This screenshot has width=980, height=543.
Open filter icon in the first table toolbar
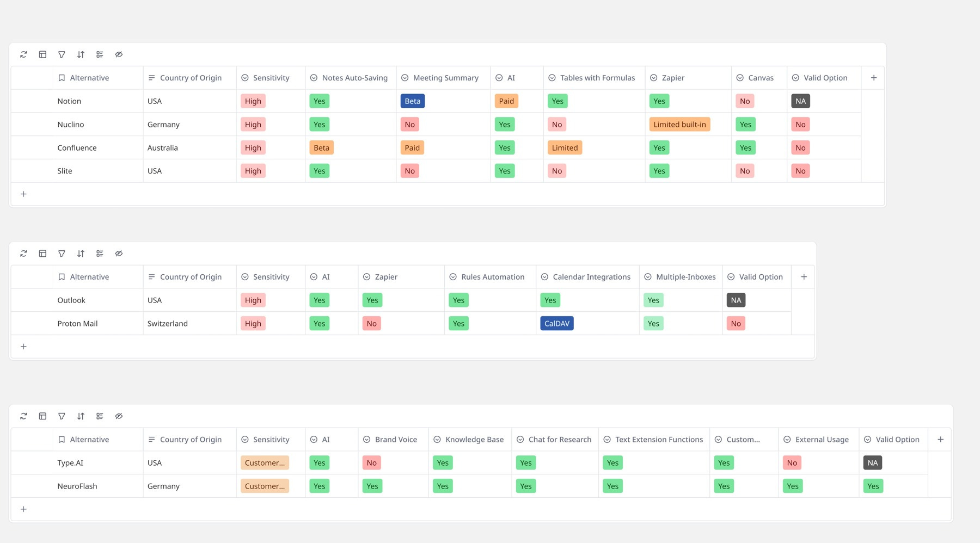tap(62, 54)
